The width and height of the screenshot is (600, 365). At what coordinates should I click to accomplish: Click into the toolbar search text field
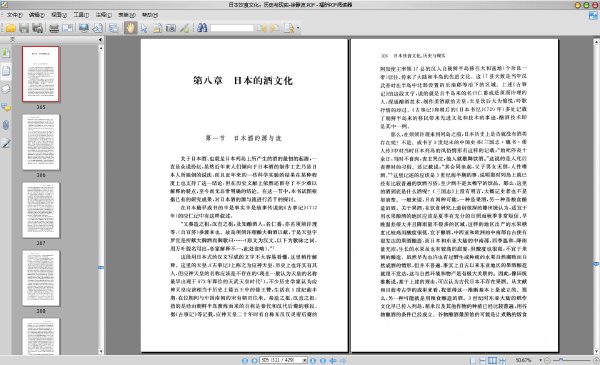(x=232, y=28)
